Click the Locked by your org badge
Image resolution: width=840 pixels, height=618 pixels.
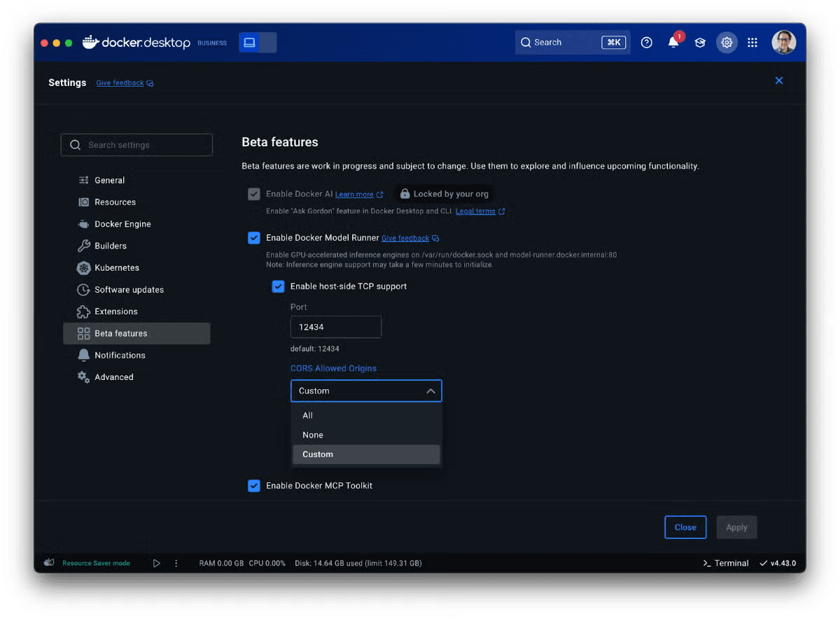[x=444, y=194]
